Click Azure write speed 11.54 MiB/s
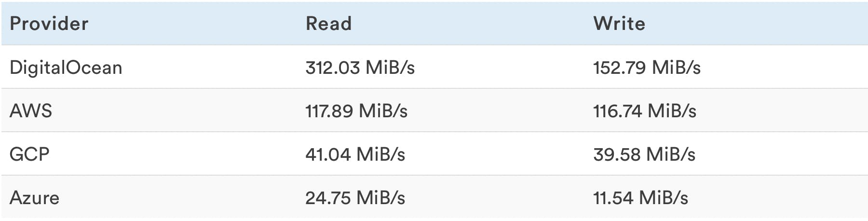This screenshot has width=868, height=221. pyautogui.click(x=640, y=198)
